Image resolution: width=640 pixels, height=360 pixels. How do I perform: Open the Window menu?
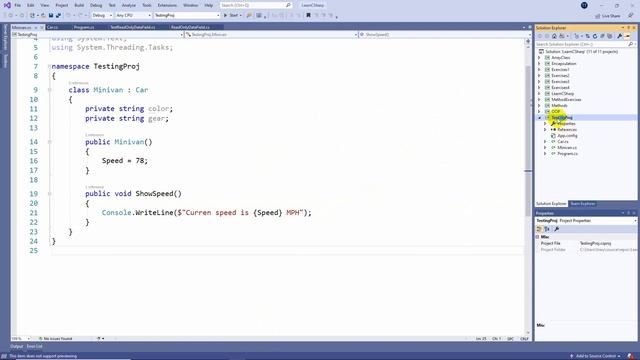(x=190, y=5)
